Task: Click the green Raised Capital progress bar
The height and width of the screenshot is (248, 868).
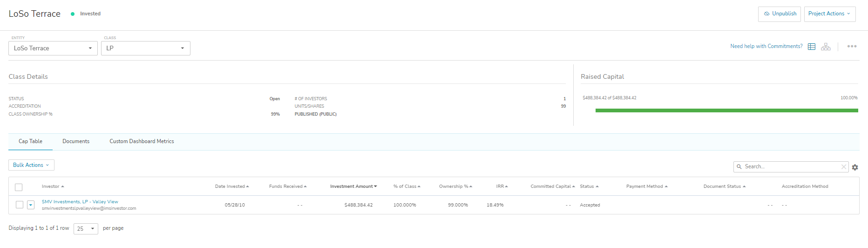Action: point(726,110)
